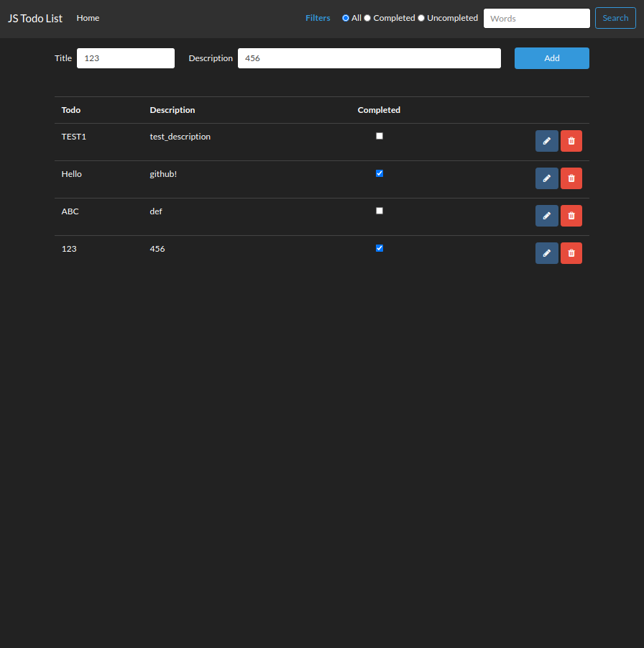Open the Home nav link
This screenshot has width=644, height=648.
[x=88, y=18]
